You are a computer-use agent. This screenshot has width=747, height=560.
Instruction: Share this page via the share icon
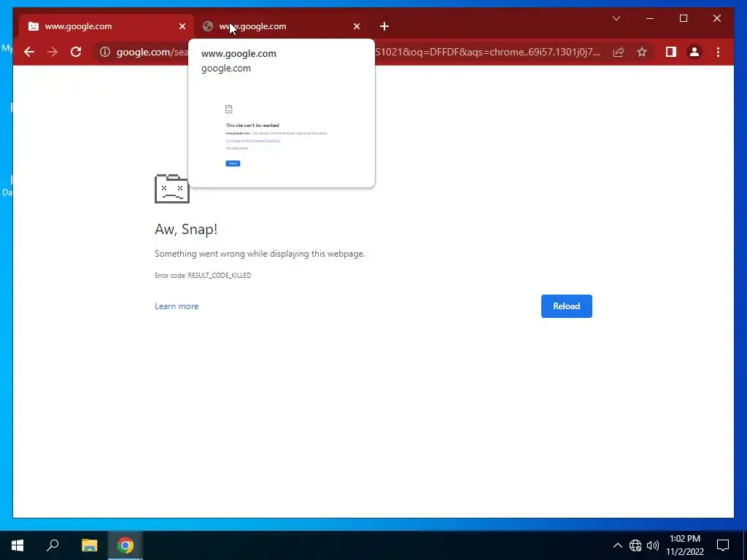coord(619,52)
